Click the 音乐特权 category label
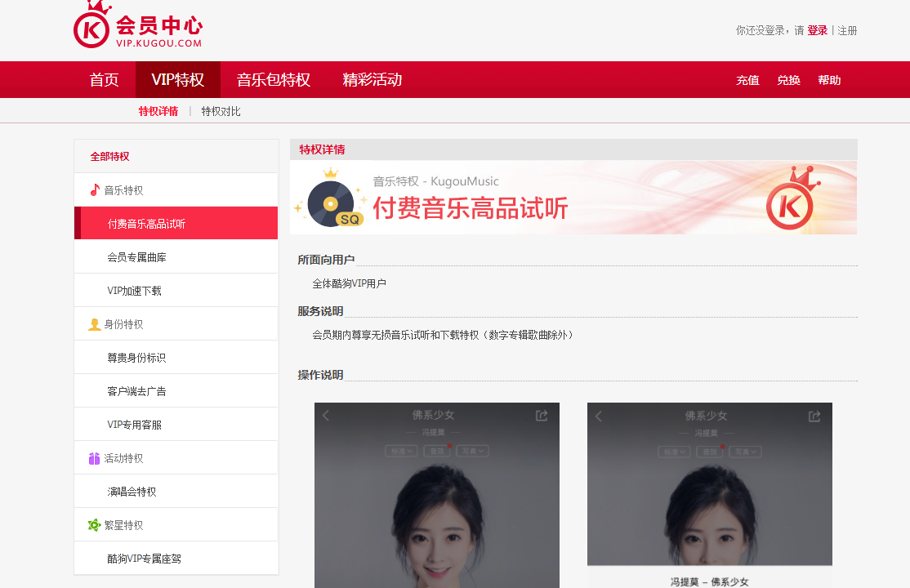The height and width of the screenshot is (588, 910). (123, 190)
